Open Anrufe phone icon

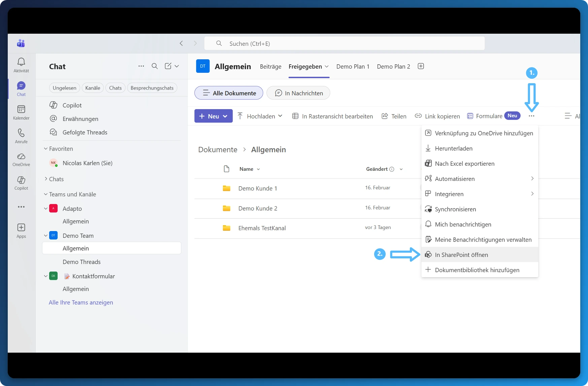[x=21, y=136]
